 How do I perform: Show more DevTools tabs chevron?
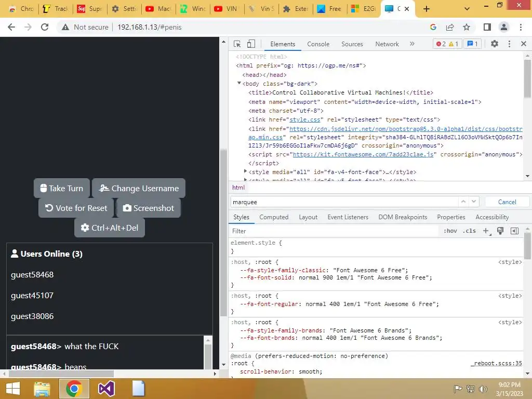point(412,44)
